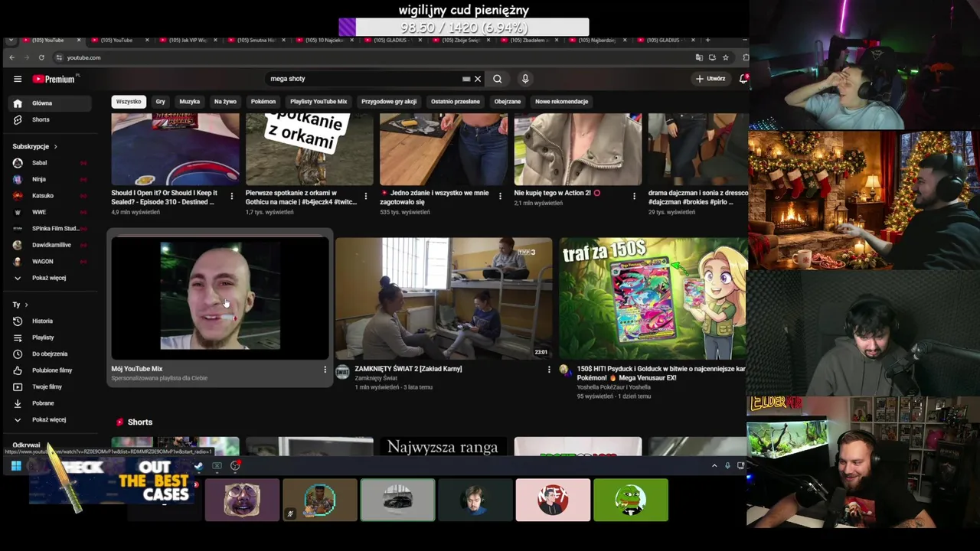
Task: Open Zamknięty Świat channel avatar
Action: tap(342, 372)
